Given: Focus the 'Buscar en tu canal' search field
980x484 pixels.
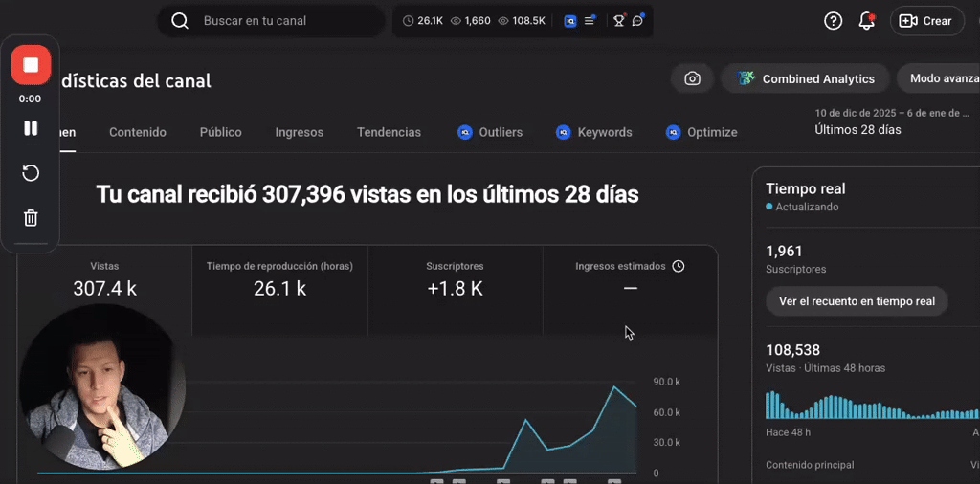Looking at the screenshot, I should pos(271,21).
